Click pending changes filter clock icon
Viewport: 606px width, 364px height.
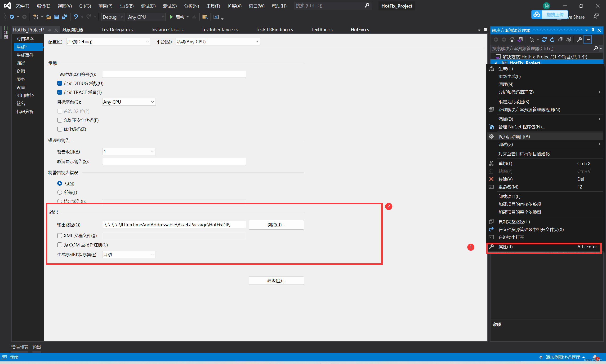[x=532, y=39]
